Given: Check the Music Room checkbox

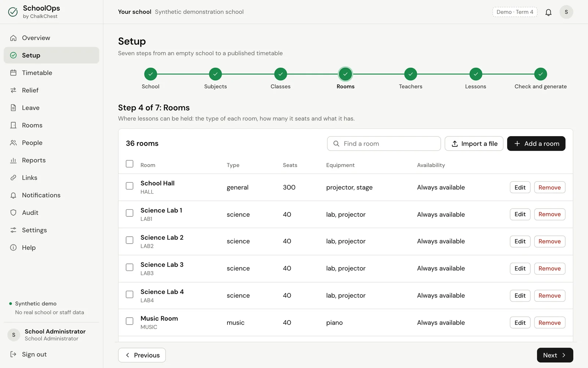Looking at the screenshot, I should click(x=129, y=321).
